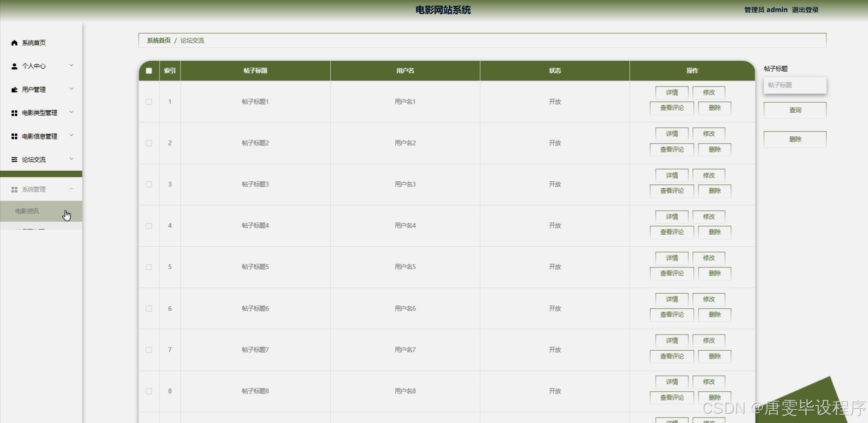
Task: Check the checkbox for row 帖子标题7
Action: coord(149,350)
